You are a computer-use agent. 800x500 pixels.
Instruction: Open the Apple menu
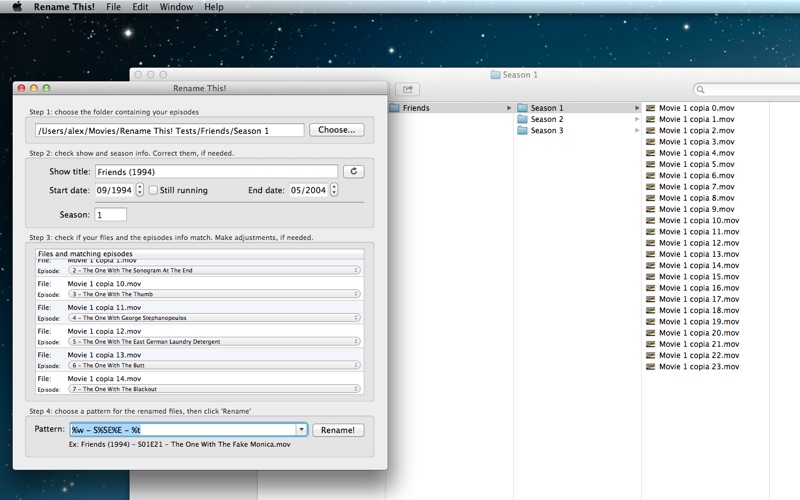pos(17,7)
